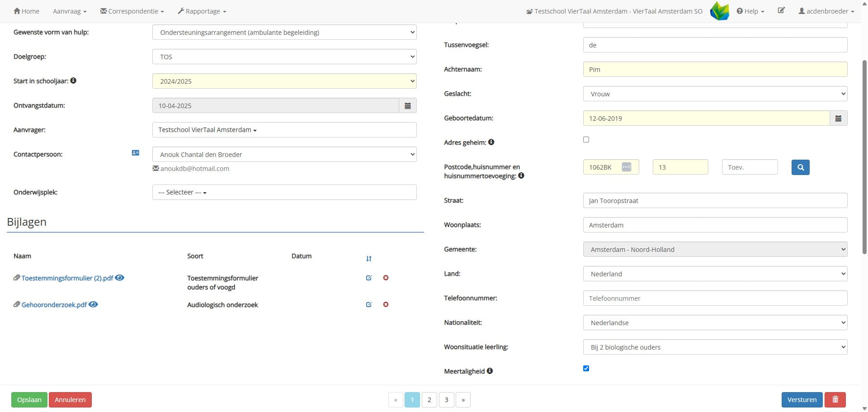Click the Tussenvoegsel field
The image size is (868, 412).
[x=715, y=45]
